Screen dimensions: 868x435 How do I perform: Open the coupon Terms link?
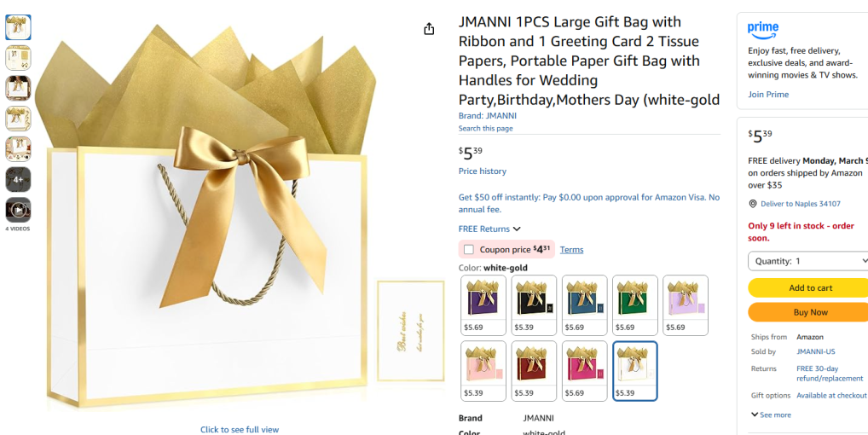(571, 250)
